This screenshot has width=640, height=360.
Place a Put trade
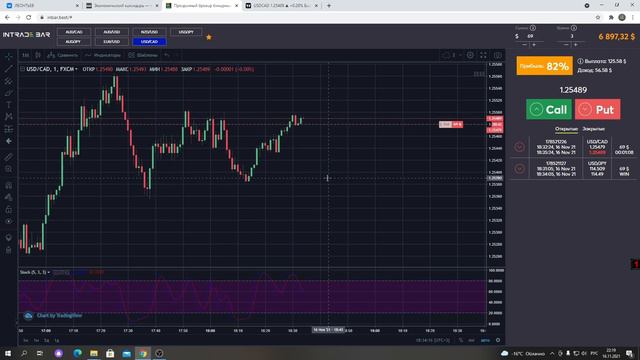[598, 109]
